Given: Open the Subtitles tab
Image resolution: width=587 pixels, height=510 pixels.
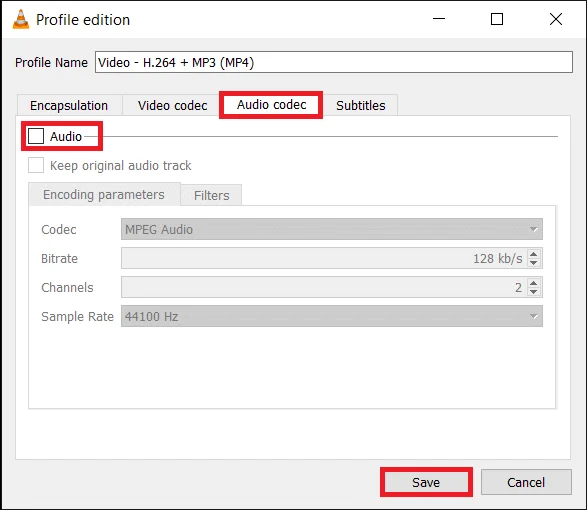Looking at the screenshot, I should pos(361,105).
